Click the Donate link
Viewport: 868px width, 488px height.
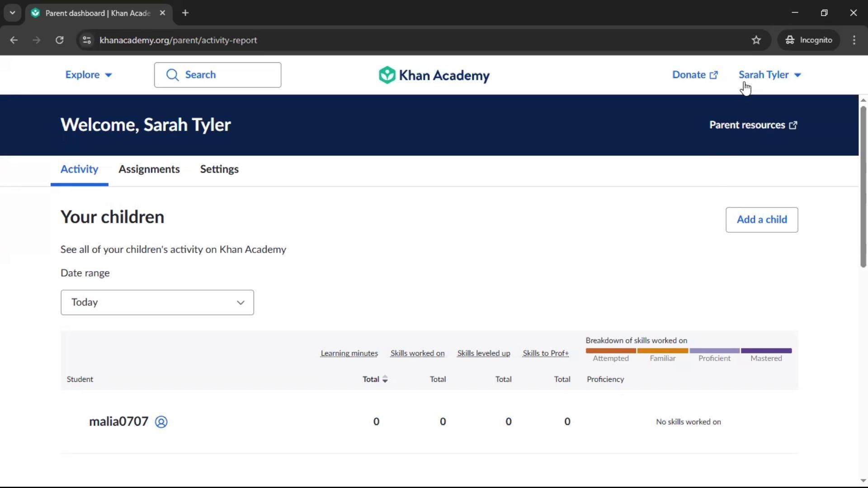pos(694,75)
